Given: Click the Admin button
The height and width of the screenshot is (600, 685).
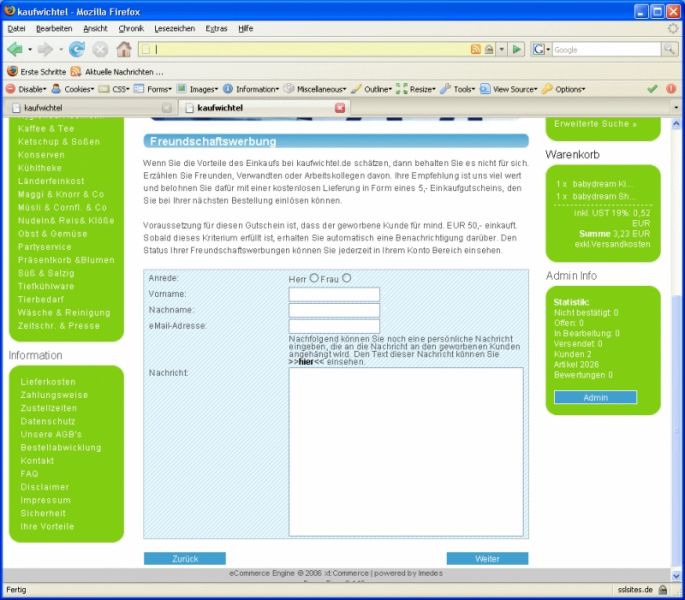Looking at the screenshot, I should pyautogui.click(x=595, y=397).
